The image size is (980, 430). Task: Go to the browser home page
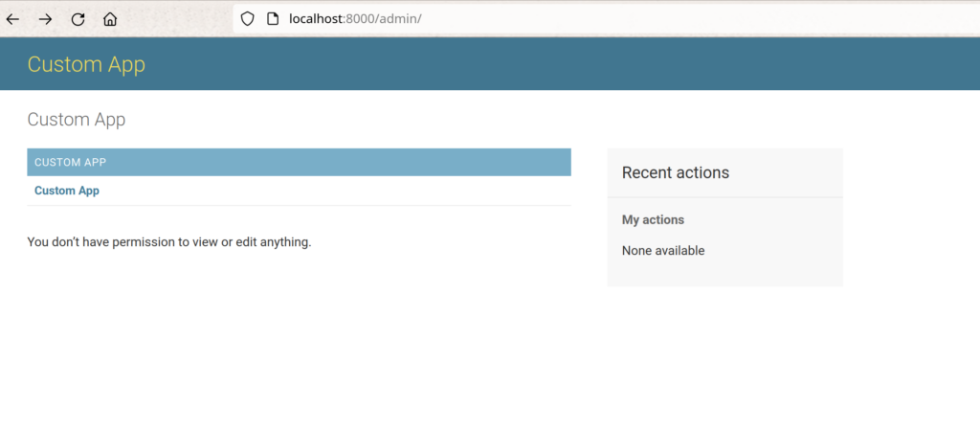pos(110,19)
